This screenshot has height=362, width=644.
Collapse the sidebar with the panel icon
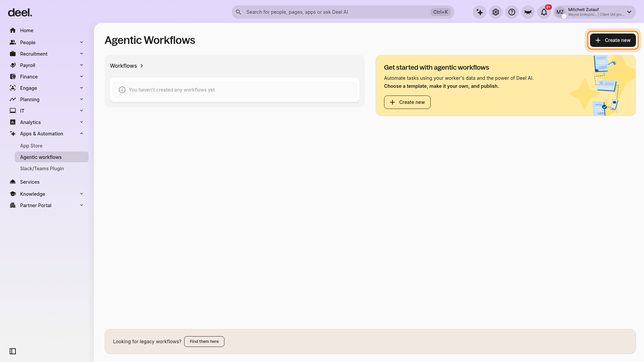coord(13,351)
